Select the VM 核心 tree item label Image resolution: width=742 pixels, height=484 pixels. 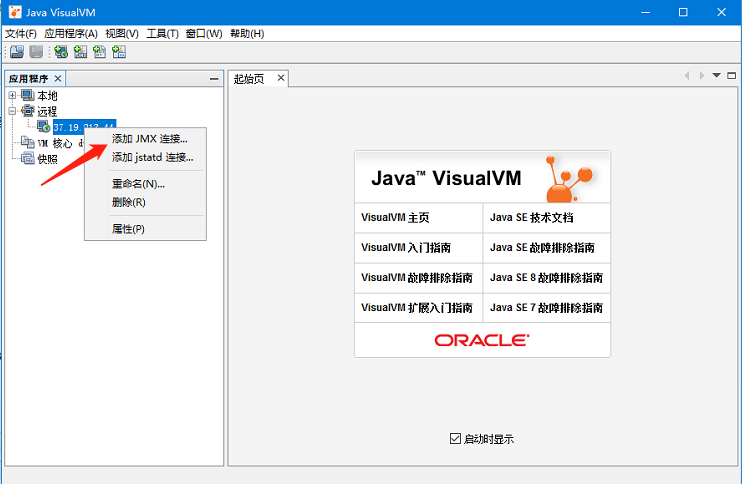point(60,143)
